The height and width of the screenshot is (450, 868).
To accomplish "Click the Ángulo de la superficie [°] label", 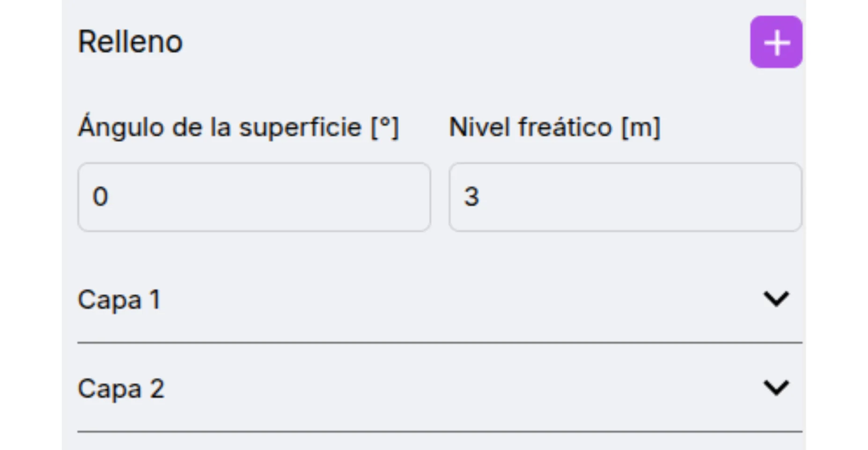I will [x=238, y=127].
